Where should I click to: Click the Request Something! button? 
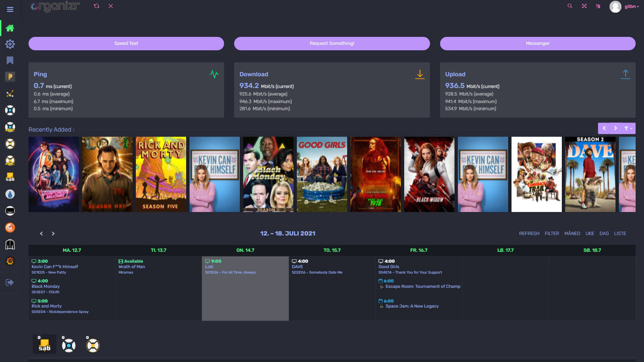(x=332, y=44)
